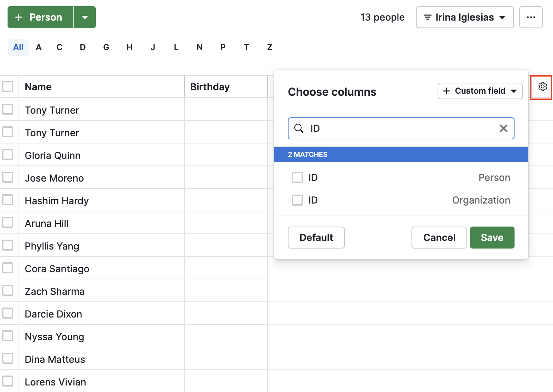Switch to the All alphabet filter
Screen dimensions: 553x392
click(x=18, y=47)
